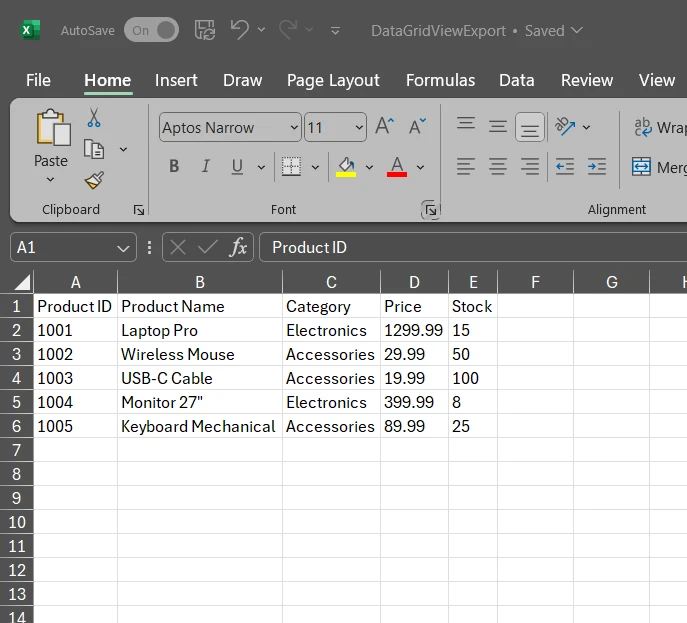
Task: Click the Cut scissors icon
Action: pos(94,118)
